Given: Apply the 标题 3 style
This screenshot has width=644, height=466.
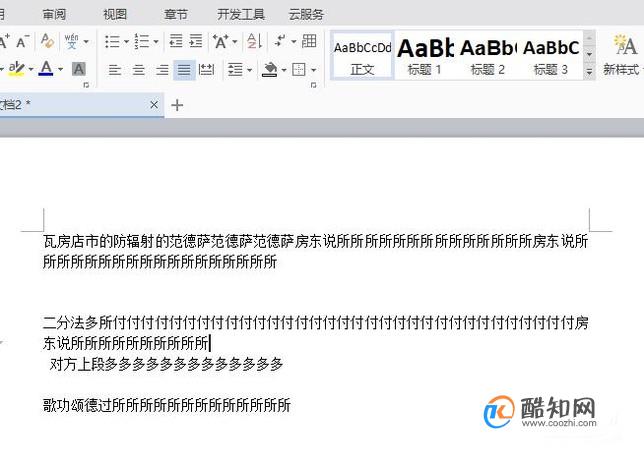Looking at the screenshot, I should coord(551,56).
